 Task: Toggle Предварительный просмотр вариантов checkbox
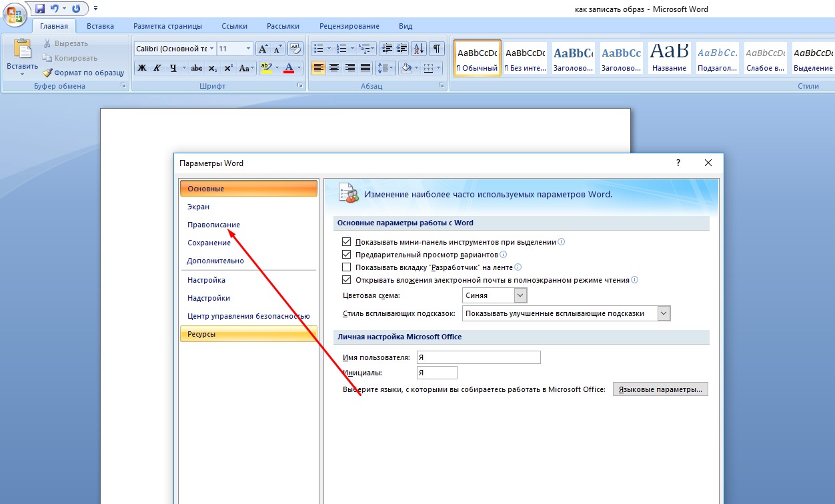346,255
